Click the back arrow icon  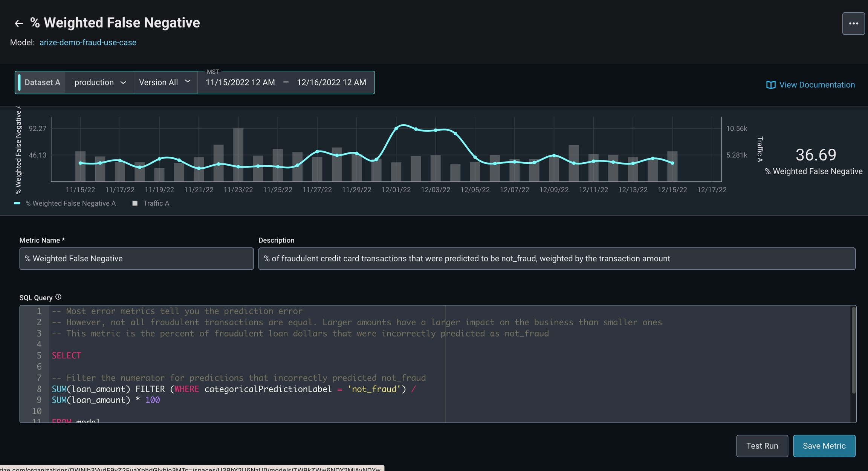tap(18, 23)
